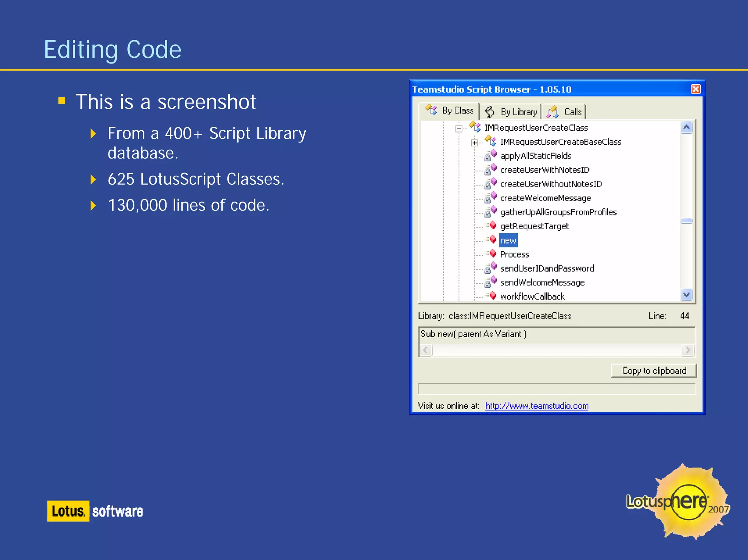Click the tree scrollbar down arrow
The image size is (748, 560).
click(x=686, y=295)
